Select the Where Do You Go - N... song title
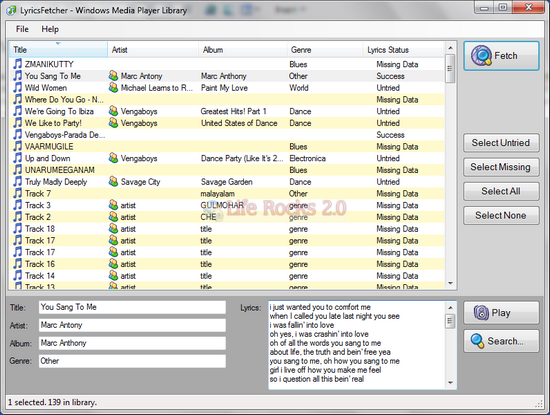Screen dimensions: 550x415 (64, 99)
